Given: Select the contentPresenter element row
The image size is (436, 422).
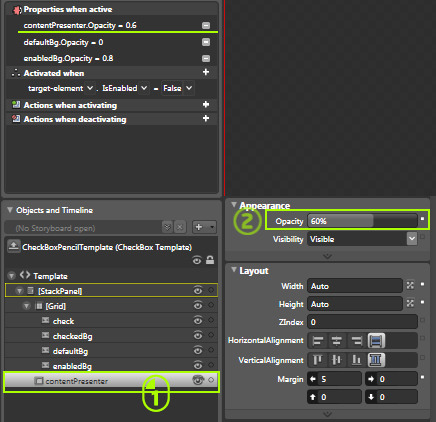Looking at the screenshot, I should click(111, 381).
